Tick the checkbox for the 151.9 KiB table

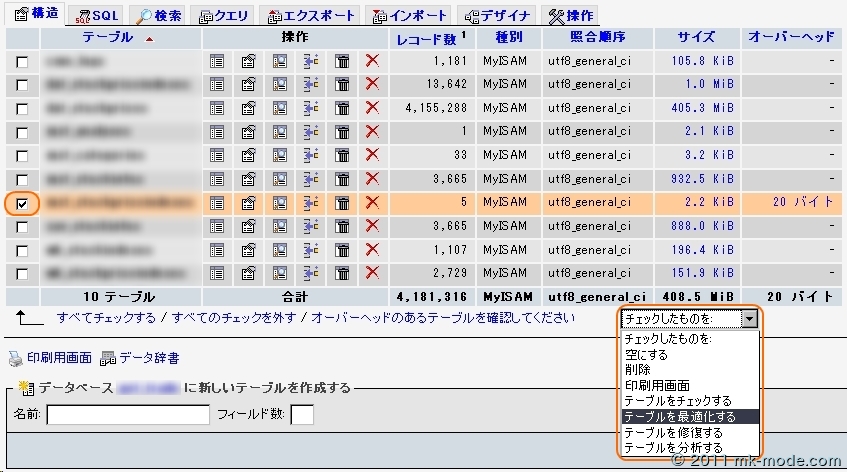click(x=22, y=274)
